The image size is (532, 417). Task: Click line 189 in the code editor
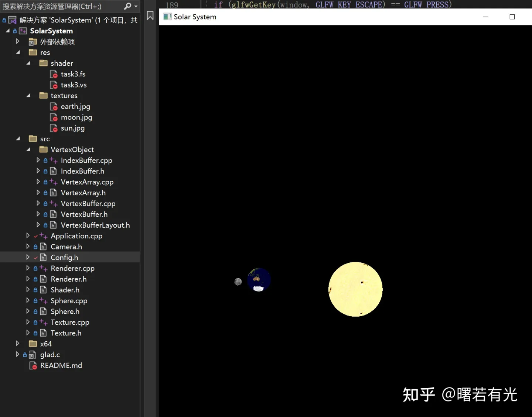coord(172,5)
